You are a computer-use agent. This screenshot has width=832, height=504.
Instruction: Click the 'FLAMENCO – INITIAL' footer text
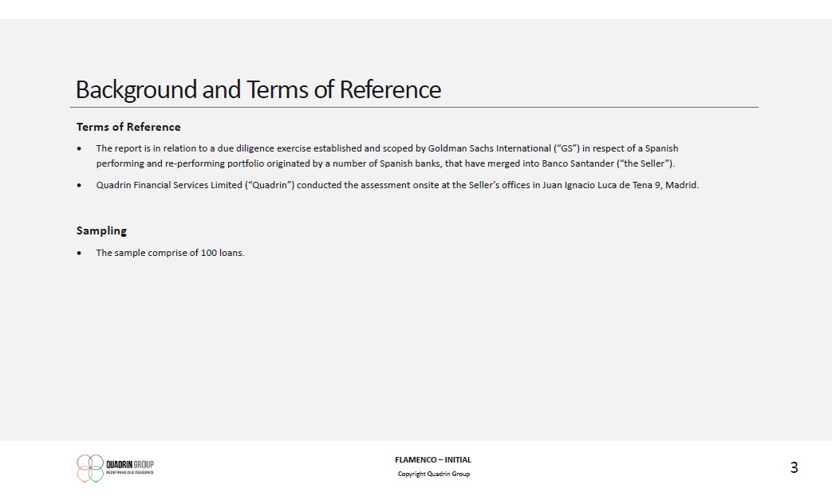pyautogui.click(x=433, y=459)
